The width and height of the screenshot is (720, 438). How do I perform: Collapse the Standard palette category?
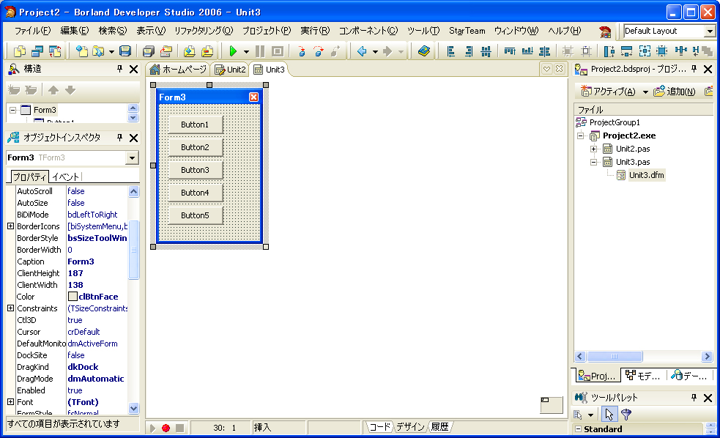(x=579, y=429)
